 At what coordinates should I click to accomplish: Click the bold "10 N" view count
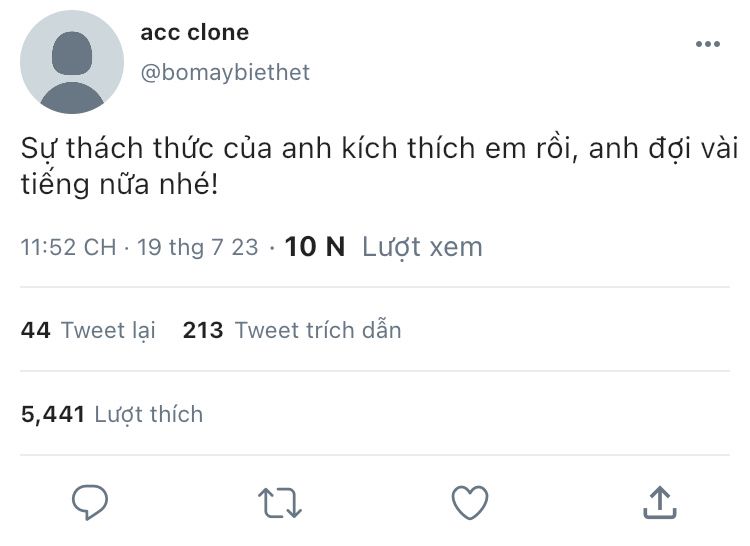point(315,247)
